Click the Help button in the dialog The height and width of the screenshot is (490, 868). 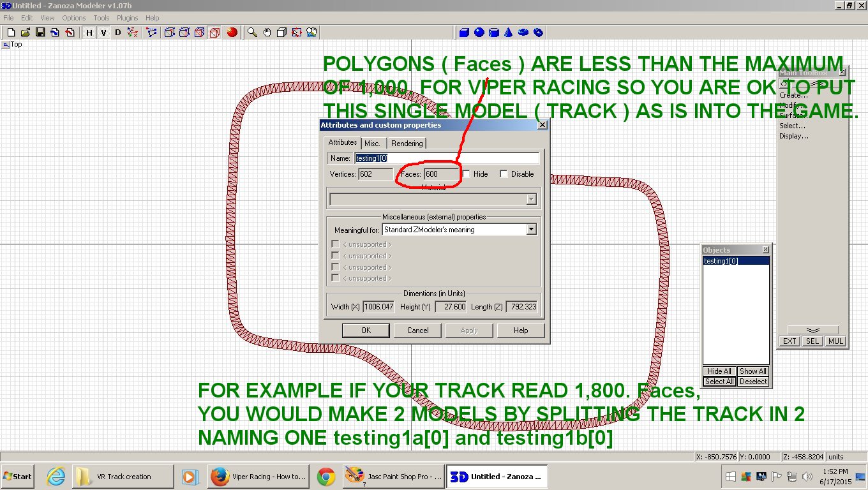[x=521, y=330]
